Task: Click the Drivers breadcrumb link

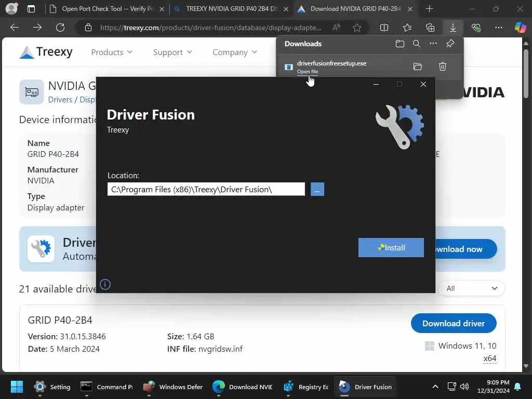Action: pos(60,99)
